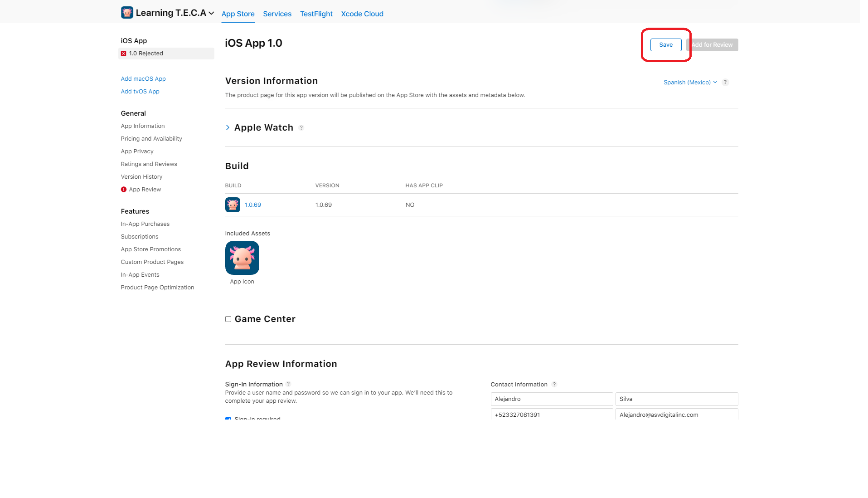Click help icon beside language selector
This screenshot has height=498, width=868.
725,83
